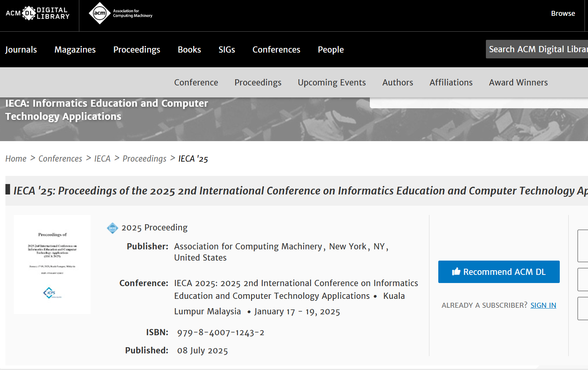Open the People section

click(331, 49)
